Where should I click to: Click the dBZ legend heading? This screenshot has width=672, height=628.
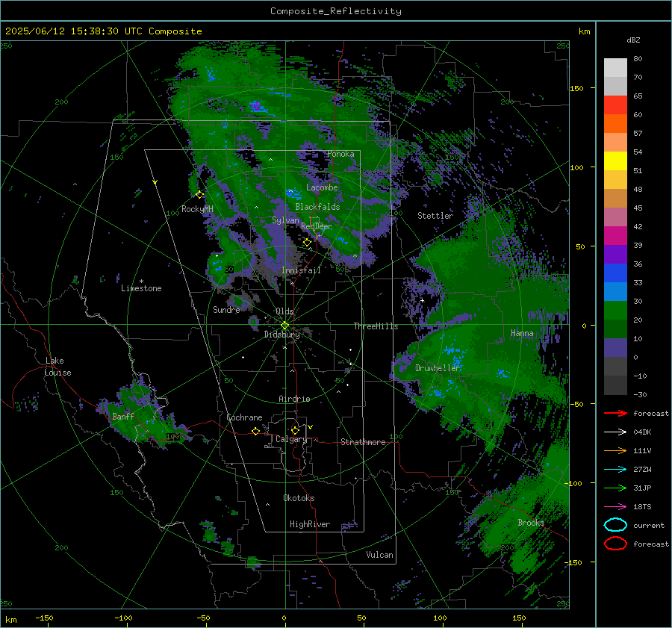pos(633,40)
